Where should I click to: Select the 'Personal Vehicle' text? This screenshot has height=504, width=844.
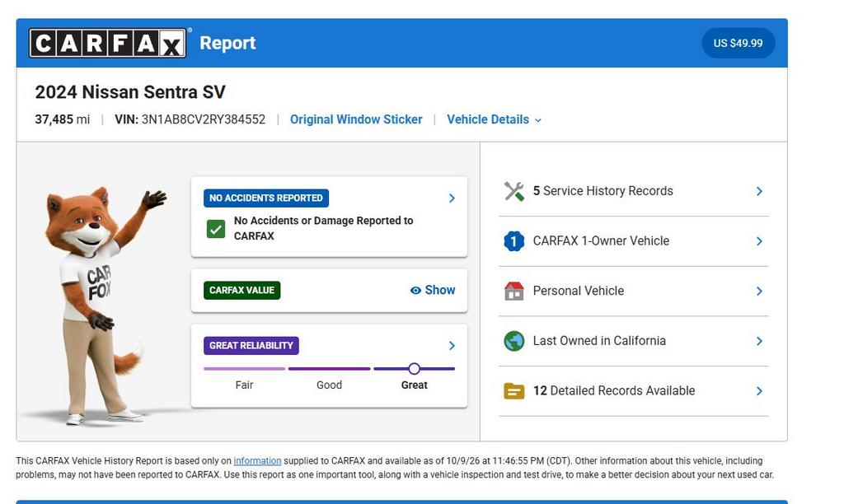point(579,291)
